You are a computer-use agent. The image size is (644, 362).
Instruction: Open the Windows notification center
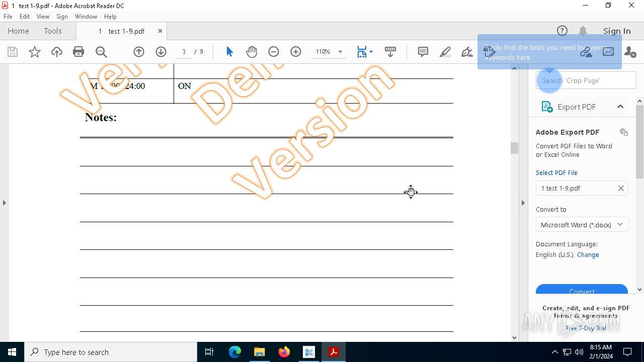click(627, 352)
